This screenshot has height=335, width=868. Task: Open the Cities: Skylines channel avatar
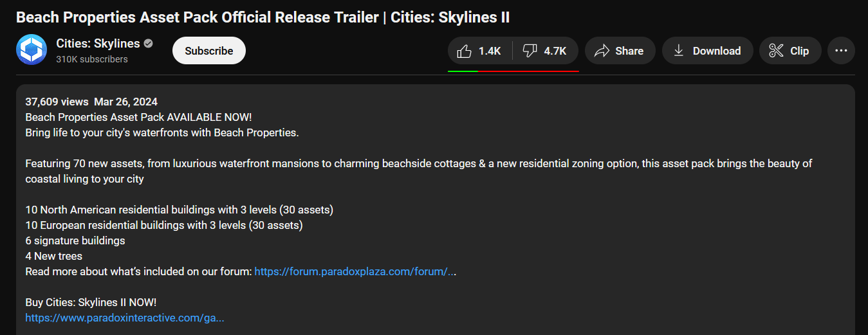point(32,50)
